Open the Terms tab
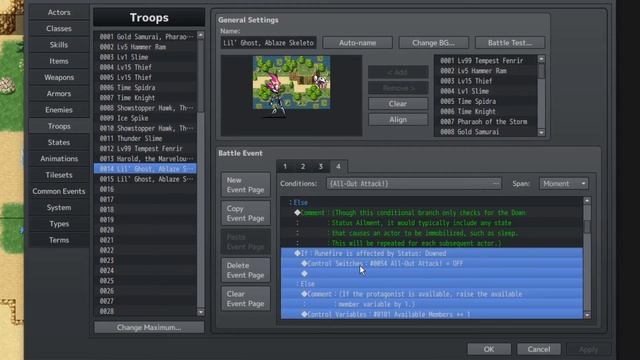This screenshot has height=360, width=640. (x=59, y=240)
